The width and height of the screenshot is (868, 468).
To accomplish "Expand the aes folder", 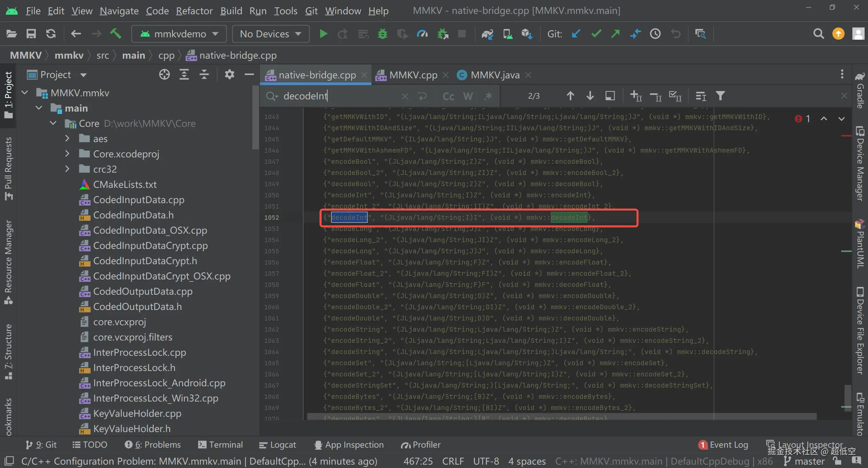I will [x=67, y=138].
